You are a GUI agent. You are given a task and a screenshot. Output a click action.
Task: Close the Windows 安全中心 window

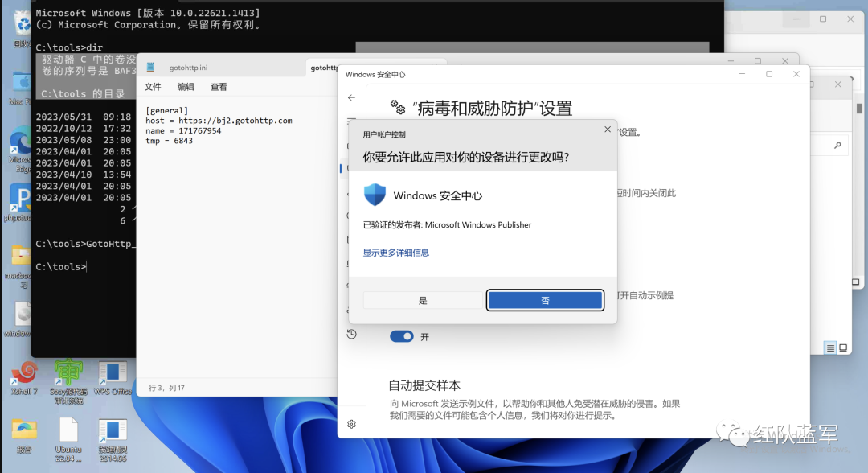coord(796,74)
